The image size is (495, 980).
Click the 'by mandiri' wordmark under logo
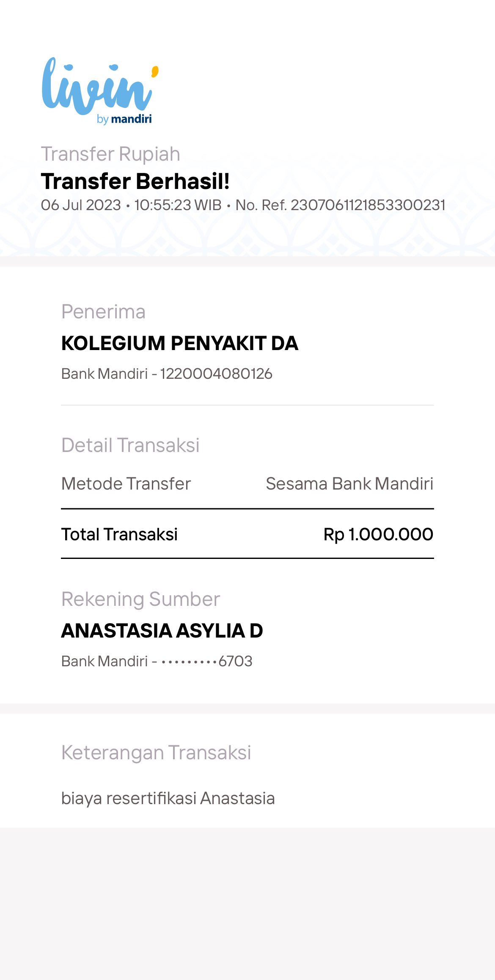(124, 119)
